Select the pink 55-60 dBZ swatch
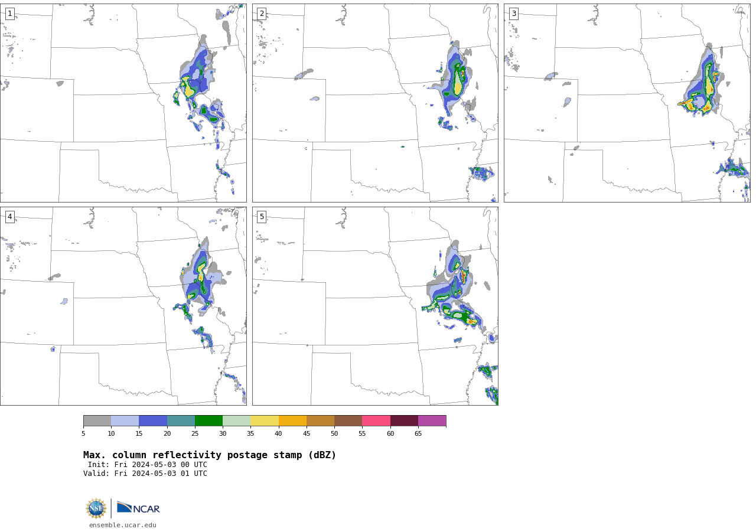This screenshot has height=532, width=756. pos(376,420)
